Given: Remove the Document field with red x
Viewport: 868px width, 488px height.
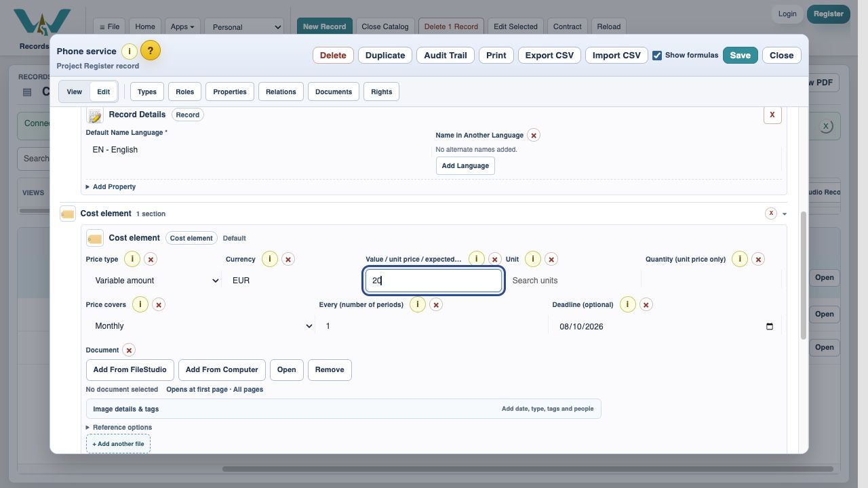Looking at the screenshot, I should pos(129,350).
